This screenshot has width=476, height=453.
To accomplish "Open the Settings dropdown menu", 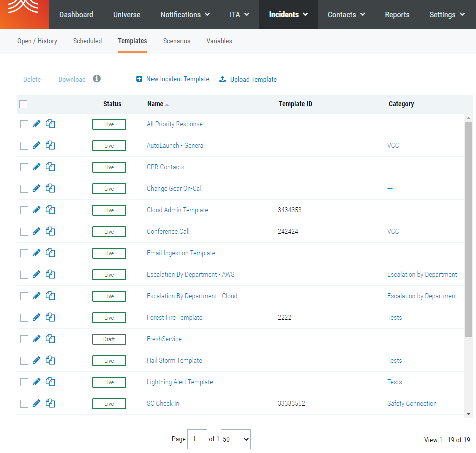I will coord(447,15).
